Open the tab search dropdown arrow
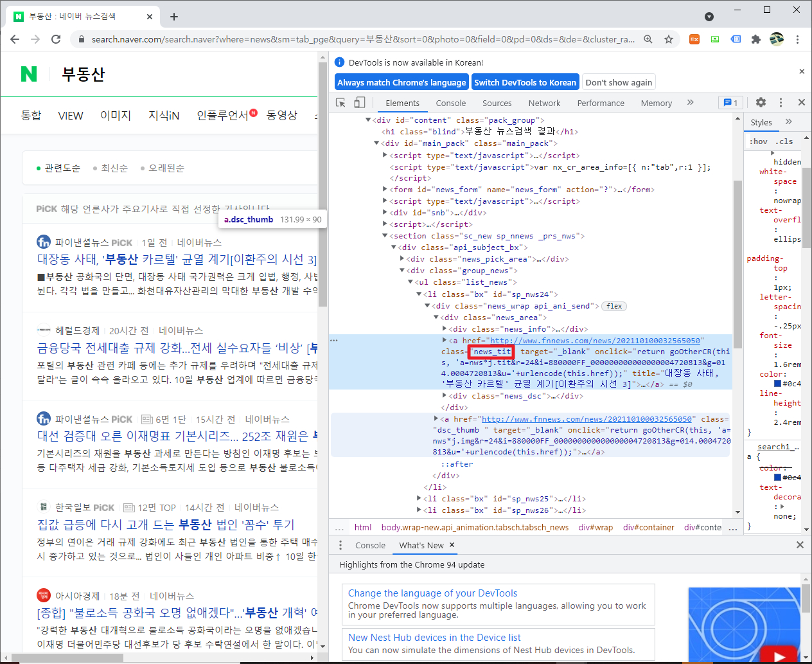 709,17
